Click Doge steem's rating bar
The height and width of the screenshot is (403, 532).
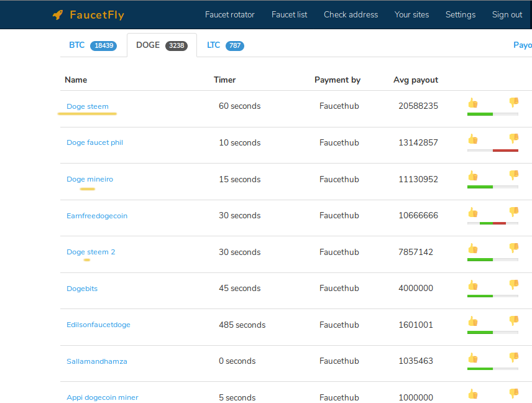coord(493,114)
